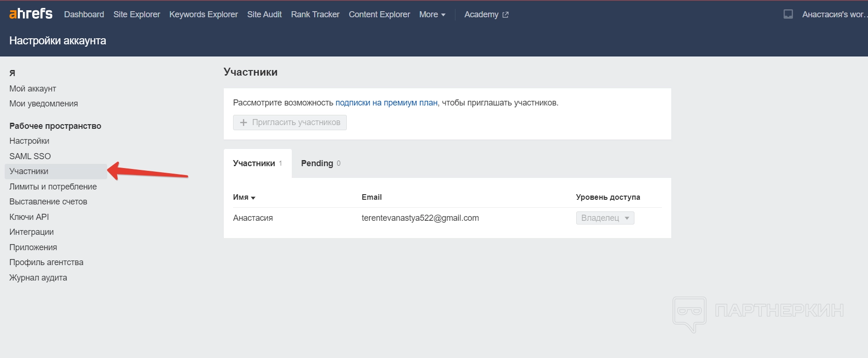Viewport: 868px width, 358px height.
Task: Open Ключи API page
Action: [29, 217]
